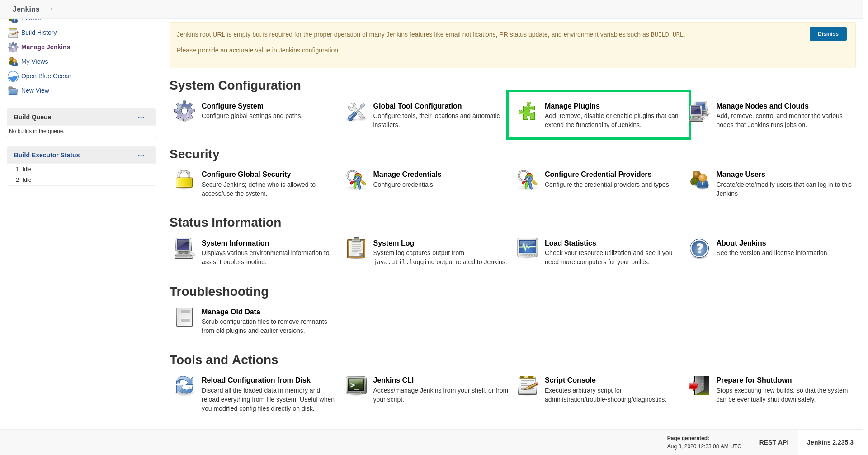Click the Page generated timestamp in footer
This screenshot has height=455, width=868.
pyautogui.click(x=704, y=446)
